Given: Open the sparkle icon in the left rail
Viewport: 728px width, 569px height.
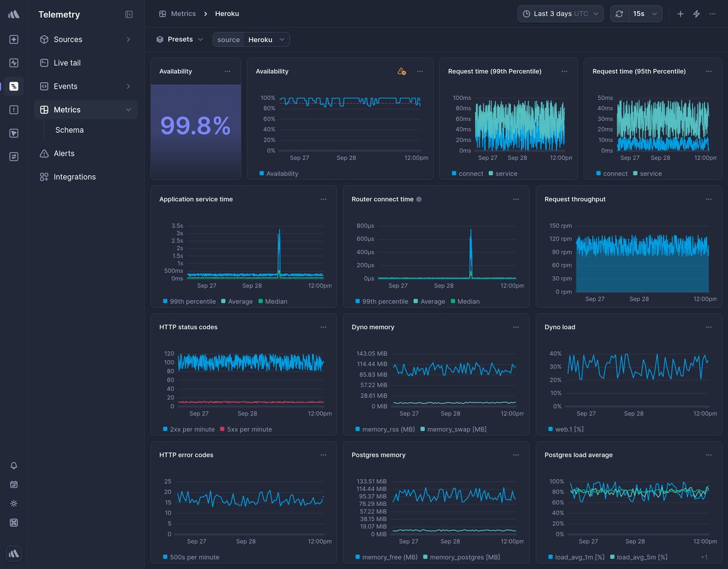Looking at the screenshot, I should [14, 39].
